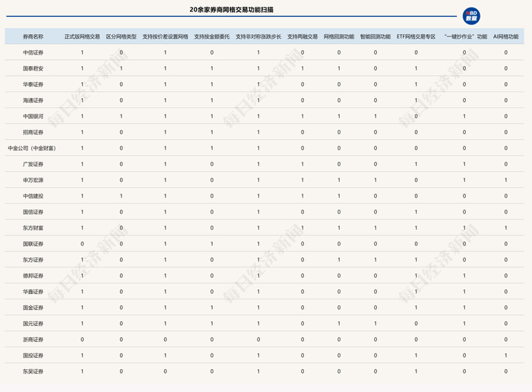Click the 国金证券 row name
Screen dimensions: 532x392
[33, 308]
